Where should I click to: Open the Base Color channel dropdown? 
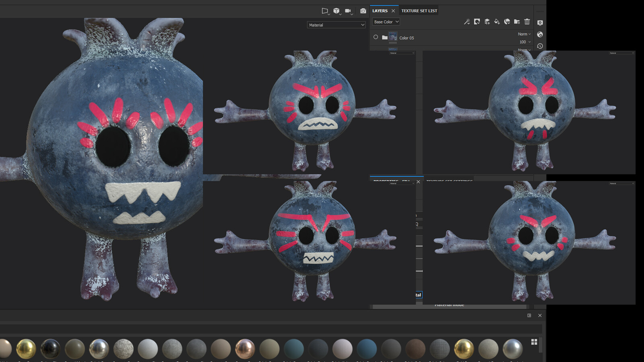386,22
